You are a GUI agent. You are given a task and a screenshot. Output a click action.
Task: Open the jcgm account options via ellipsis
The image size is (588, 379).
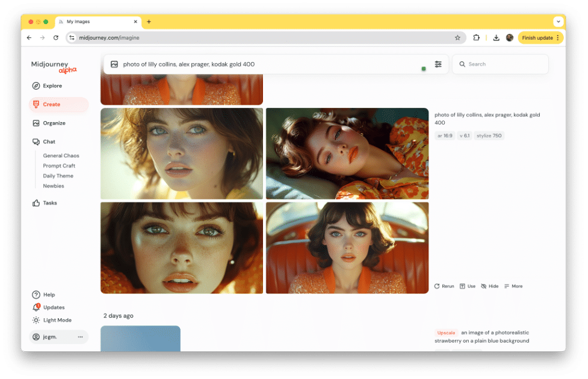point(80,337)
